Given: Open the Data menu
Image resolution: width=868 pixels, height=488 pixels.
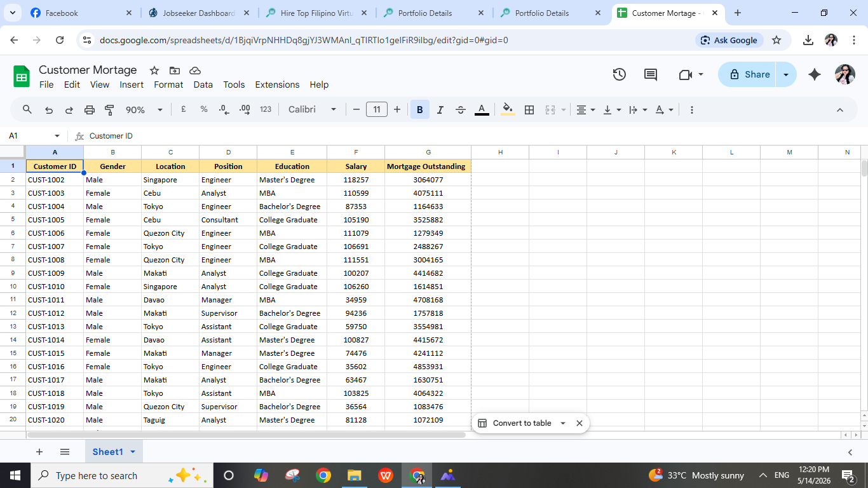Looking at the screenshot, I should [203, 85].
